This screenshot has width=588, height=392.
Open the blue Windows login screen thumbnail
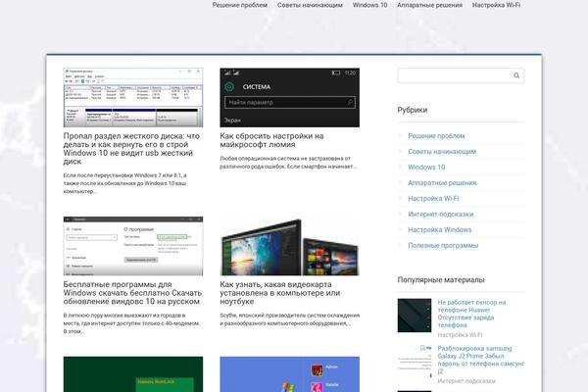pos(289,374)
